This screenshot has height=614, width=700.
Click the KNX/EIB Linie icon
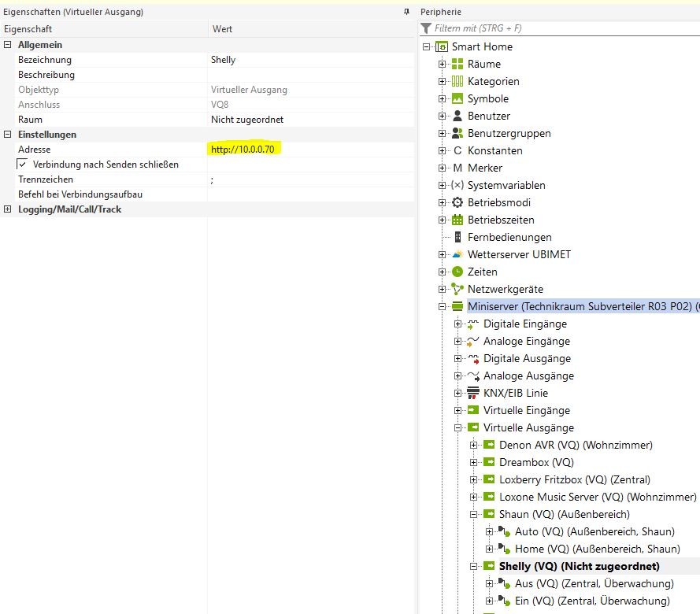(472, 393)
